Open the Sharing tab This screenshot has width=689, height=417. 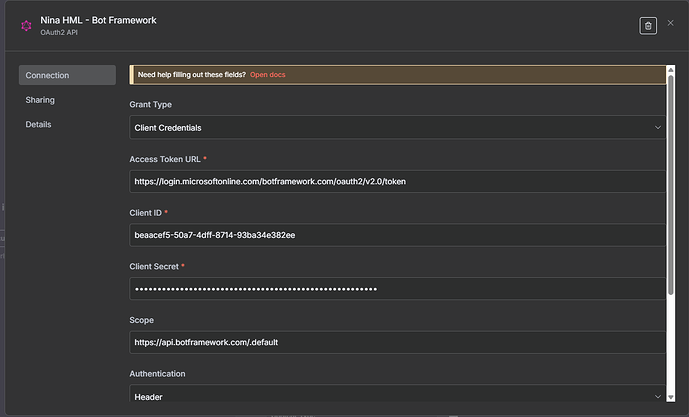pos(40,100)
